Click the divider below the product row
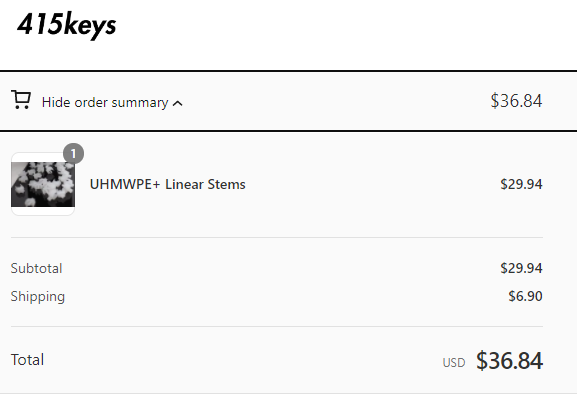The height and width of the screenshot is (399, 577). click(277, 237)
